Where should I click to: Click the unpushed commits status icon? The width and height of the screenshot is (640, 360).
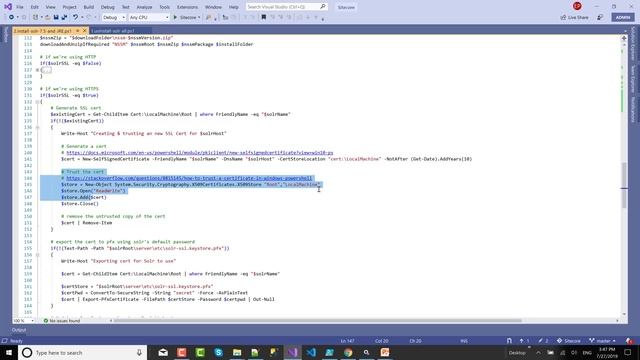(524, 341)
